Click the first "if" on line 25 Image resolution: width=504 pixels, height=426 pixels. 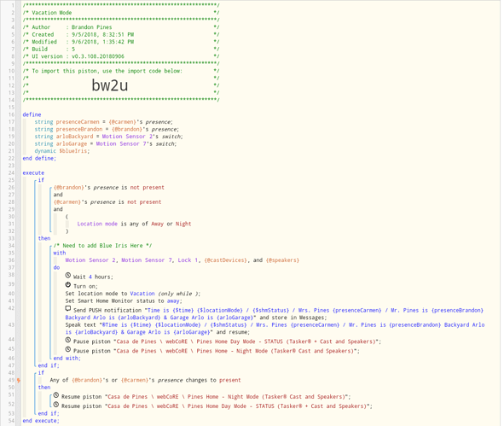point(41,180)
